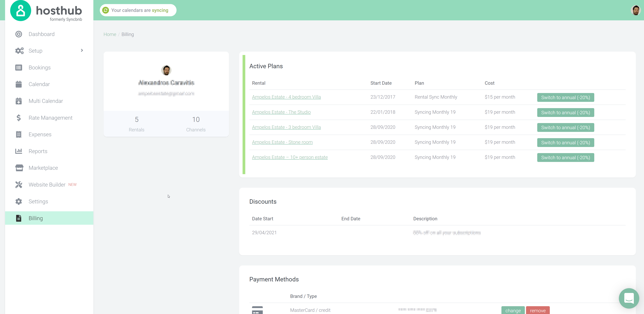644x314 pixels.
Task: Select the Reports menu label
Action: (38, 151)
